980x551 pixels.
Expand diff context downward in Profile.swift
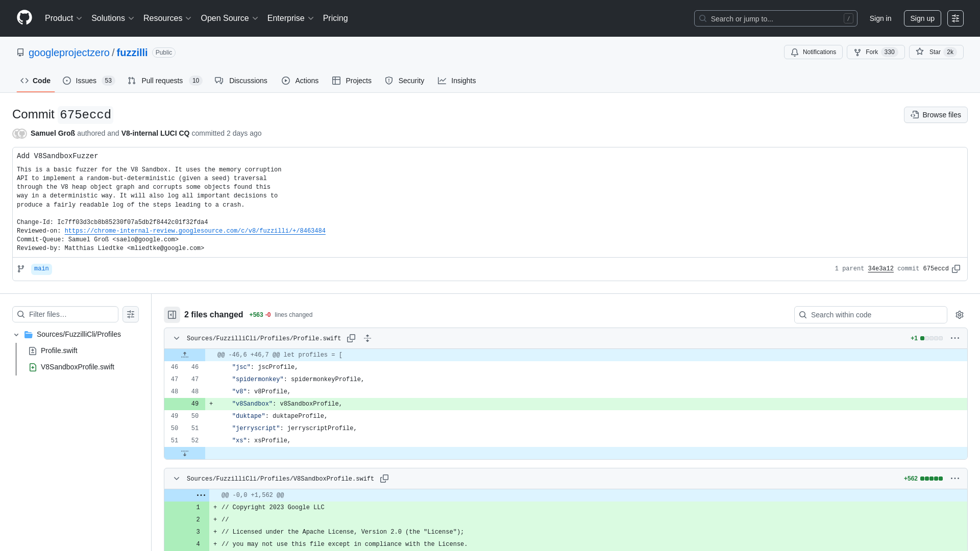point(185,453)
